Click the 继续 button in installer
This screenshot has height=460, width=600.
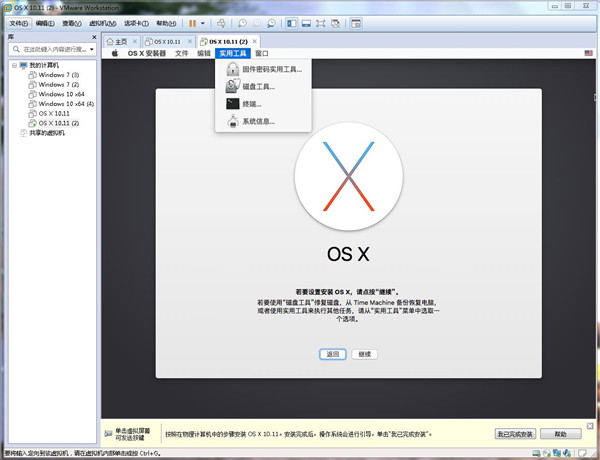(x=365, y=354)
